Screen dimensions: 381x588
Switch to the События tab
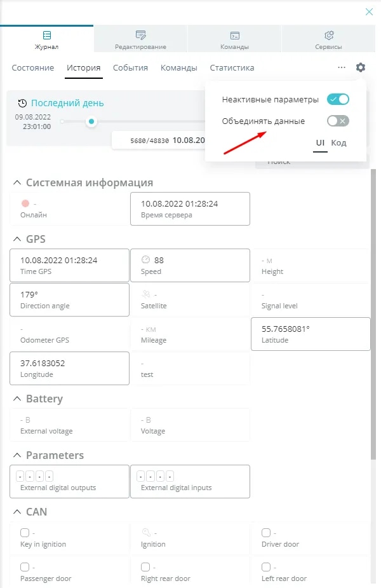tap(130, 68)
